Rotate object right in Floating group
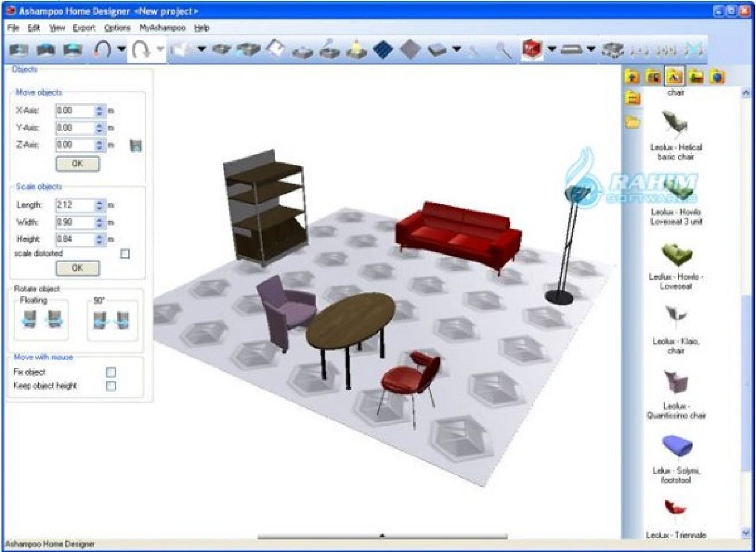756x552 pixels. 54,320
